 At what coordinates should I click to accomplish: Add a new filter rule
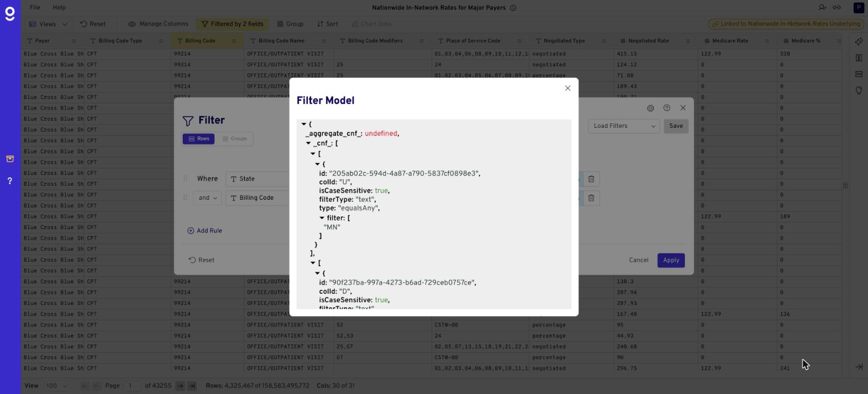point(205,231)
